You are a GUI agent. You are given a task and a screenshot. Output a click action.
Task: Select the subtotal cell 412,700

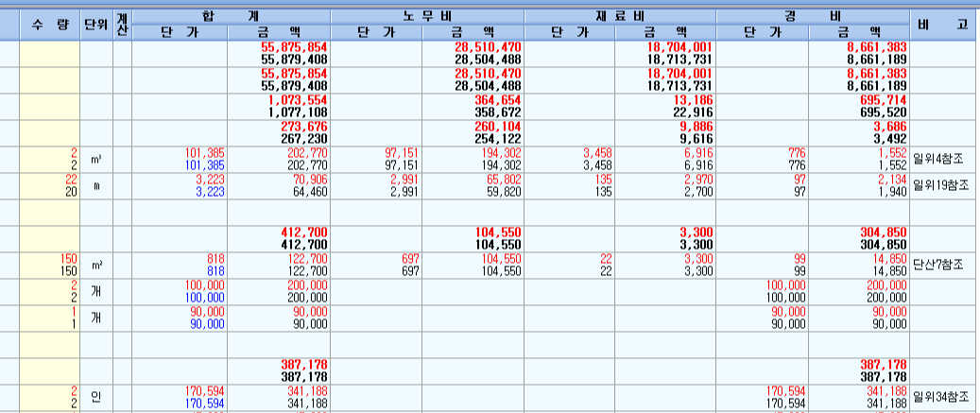pos(279,239)
